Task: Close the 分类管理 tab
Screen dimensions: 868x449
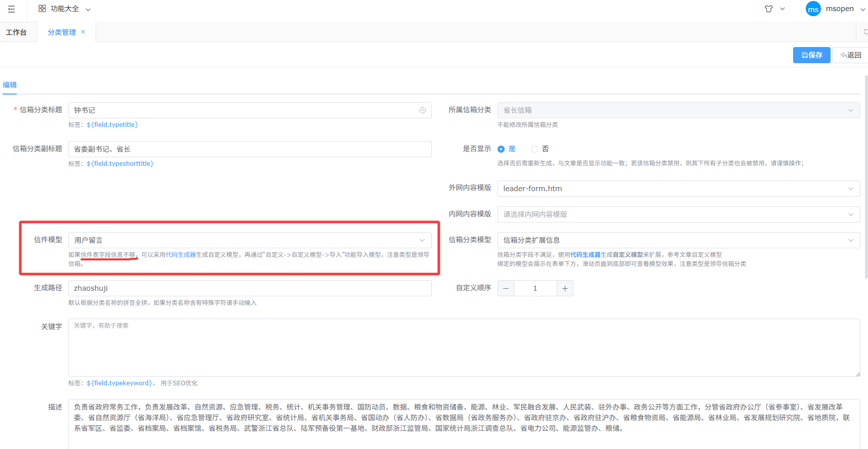Action: click(83, 32)
